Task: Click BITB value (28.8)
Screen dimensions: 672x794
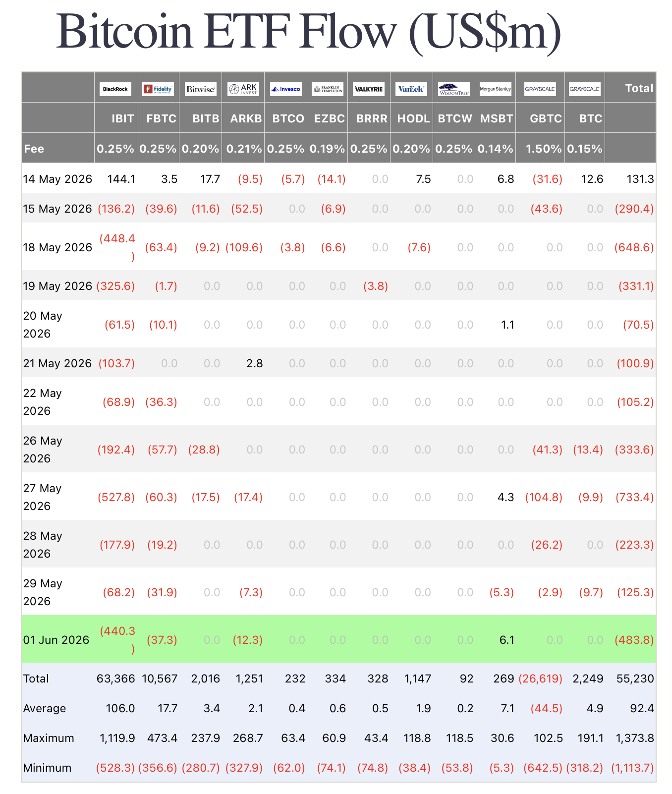Action: point(204,450)
